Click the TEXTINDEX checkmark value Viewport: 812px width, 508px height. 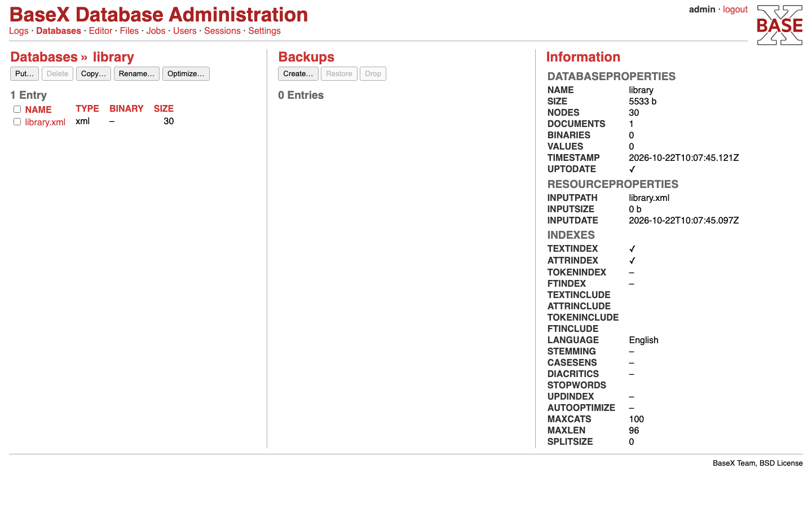pyautogui.click(x=632, y=249)
